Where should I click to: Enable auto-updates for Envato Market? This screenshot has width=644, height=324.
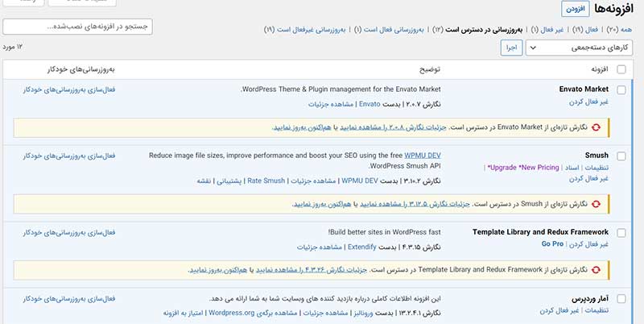click(69, 89)
